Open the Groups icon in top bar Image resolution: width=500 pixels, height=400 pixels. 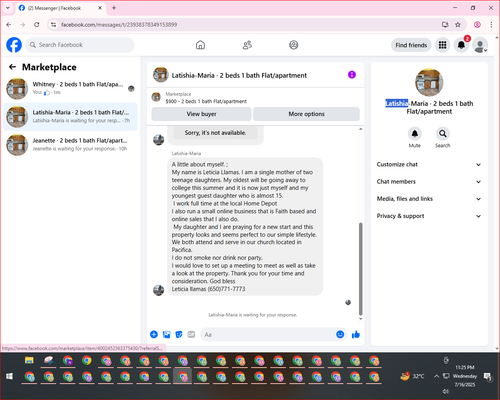tap(294, 45)
